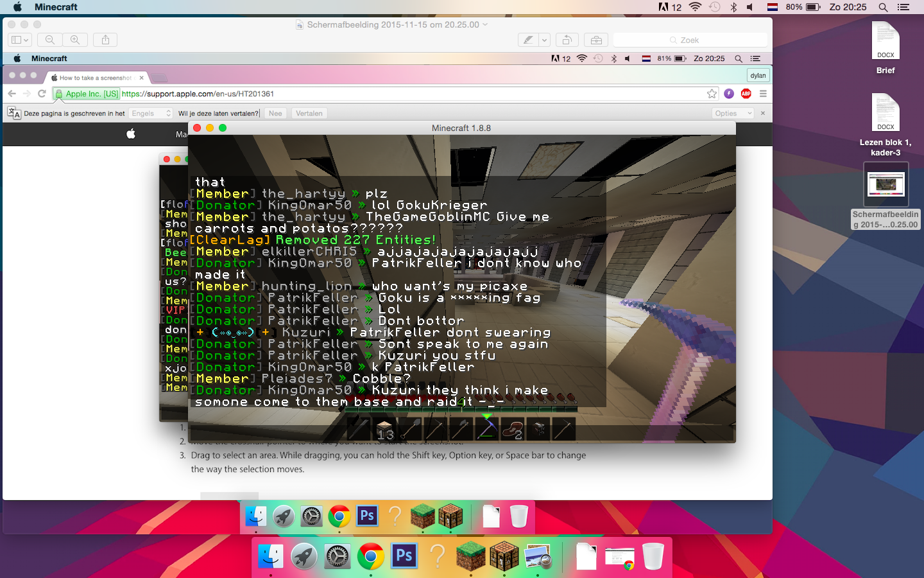Click the Minecraft menu in the image's inner menu bar
This screenshot has height=578, width=924.
(x=49, y=58)
